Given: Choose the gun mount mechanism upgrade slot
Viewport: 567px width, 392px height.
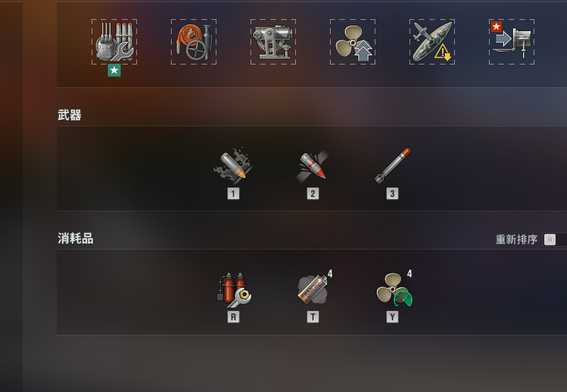Looking at the screenshot, I should tap(273, 42).
